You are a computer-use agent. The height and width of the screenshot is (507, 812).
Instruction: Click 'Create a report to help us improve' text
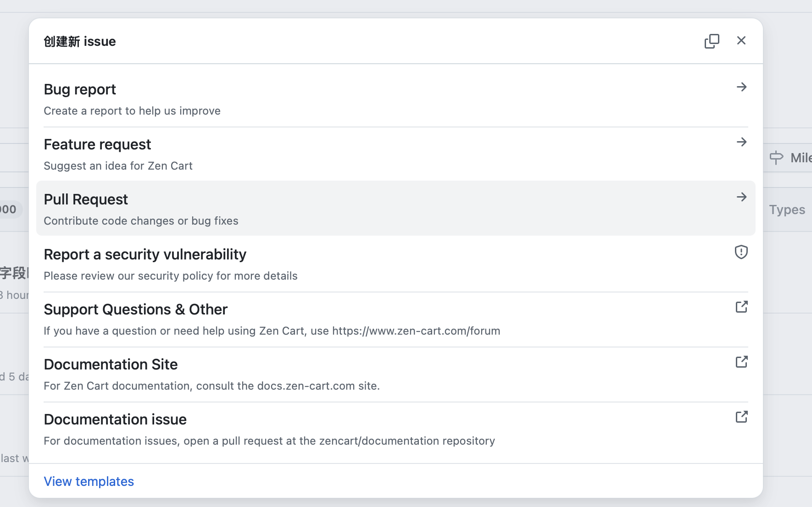132,111
